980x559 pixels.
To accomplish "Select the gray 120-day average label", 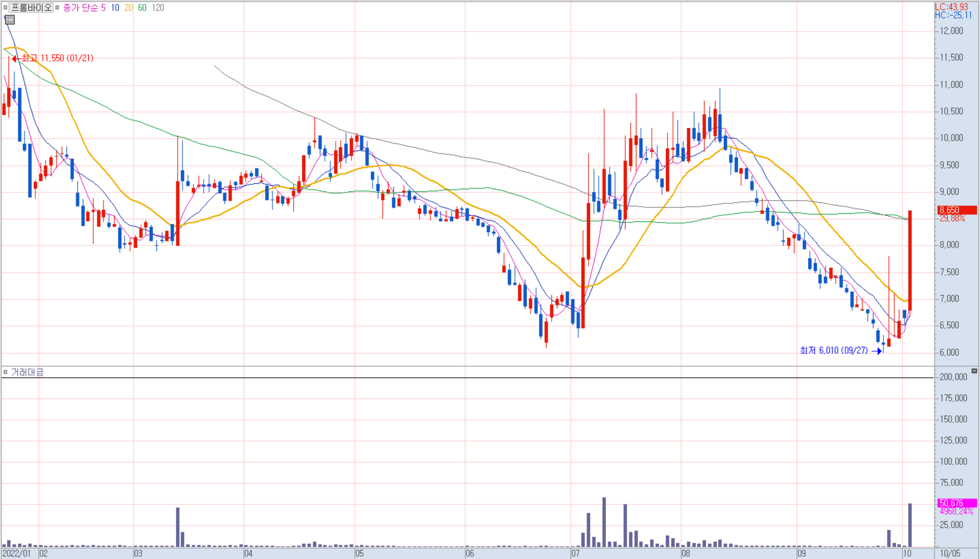I will click(158, 8).
